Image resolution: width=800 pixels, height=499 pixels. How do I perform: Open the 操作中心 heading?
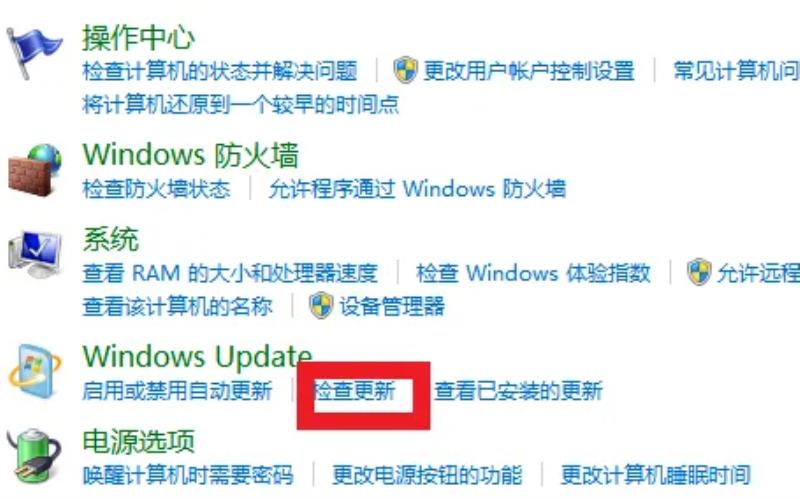[x=139, y=37]
